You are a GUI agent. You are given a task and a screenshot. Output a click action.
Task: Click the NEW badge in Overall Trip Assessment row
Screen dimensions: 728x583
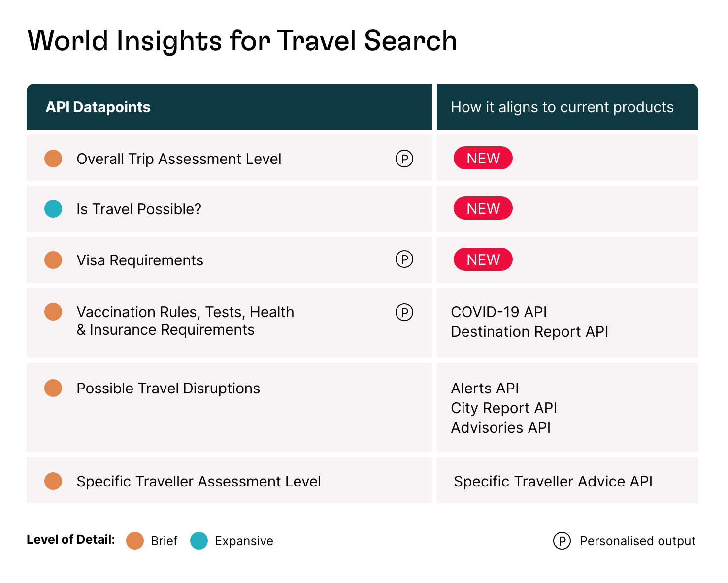483,158
